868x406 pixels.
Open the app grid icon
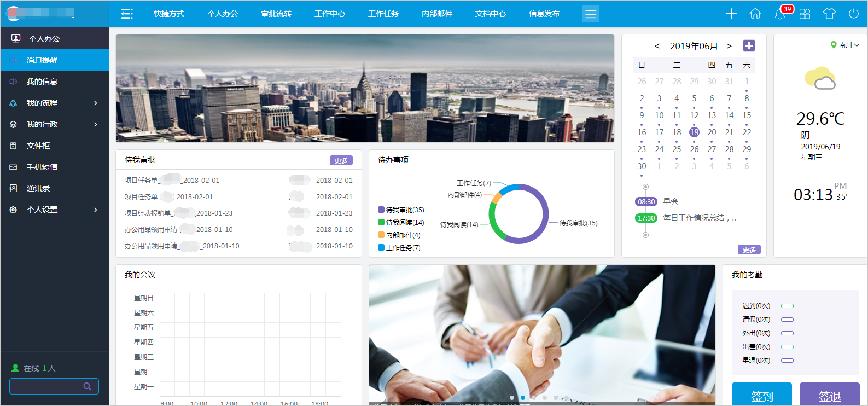(805, 14)
